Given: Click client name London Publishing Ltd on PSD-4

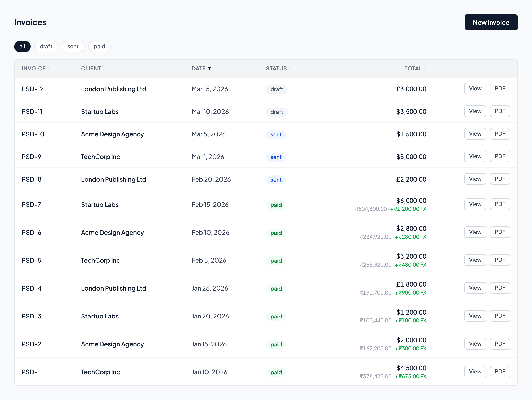Looking at the screenshot, I should coord(113,288).
